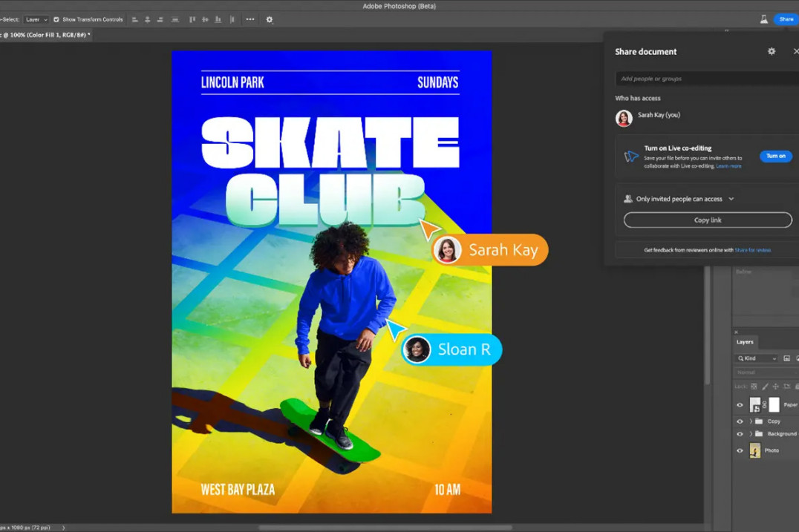Lock transparent pixels in Layers panel
Viewport: 799px width, 532px height.
click(x=754, y=387)
